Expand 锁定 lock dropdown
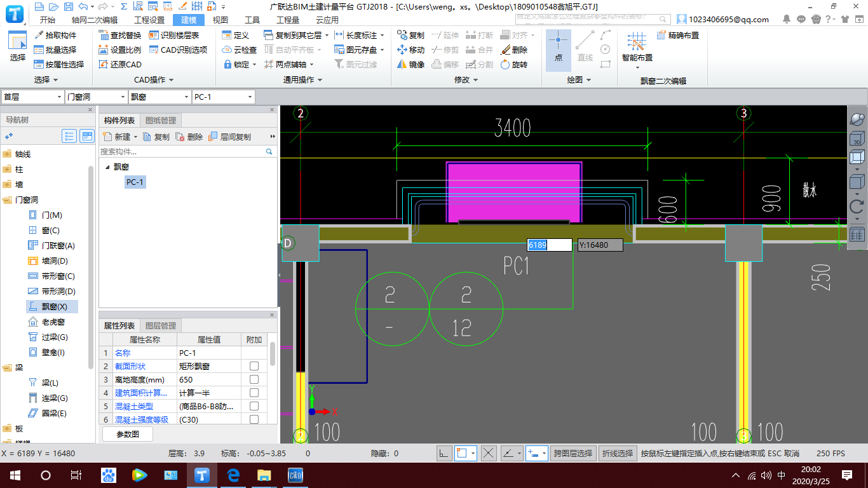 point(254,65)
